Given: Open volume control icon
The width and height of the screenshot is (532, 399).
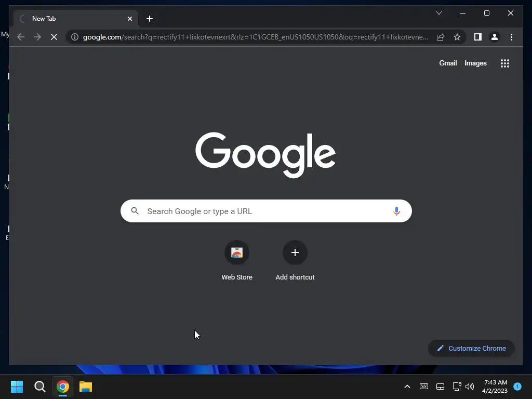Looking at the screenshot, I should [470, 387].
